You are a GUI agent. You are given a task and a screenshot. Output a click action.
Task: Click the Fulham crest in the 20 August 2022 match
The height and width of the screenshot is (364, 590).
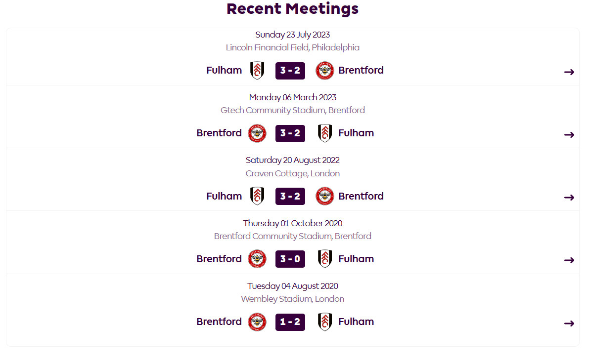(257, 196)
